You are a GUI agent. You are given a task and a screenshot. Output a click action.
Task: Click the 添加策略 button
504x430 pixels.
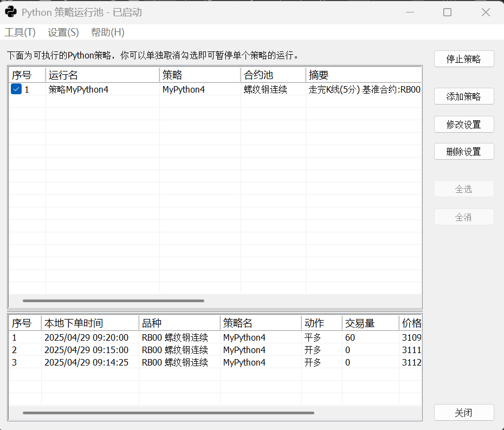pos(463,96)
